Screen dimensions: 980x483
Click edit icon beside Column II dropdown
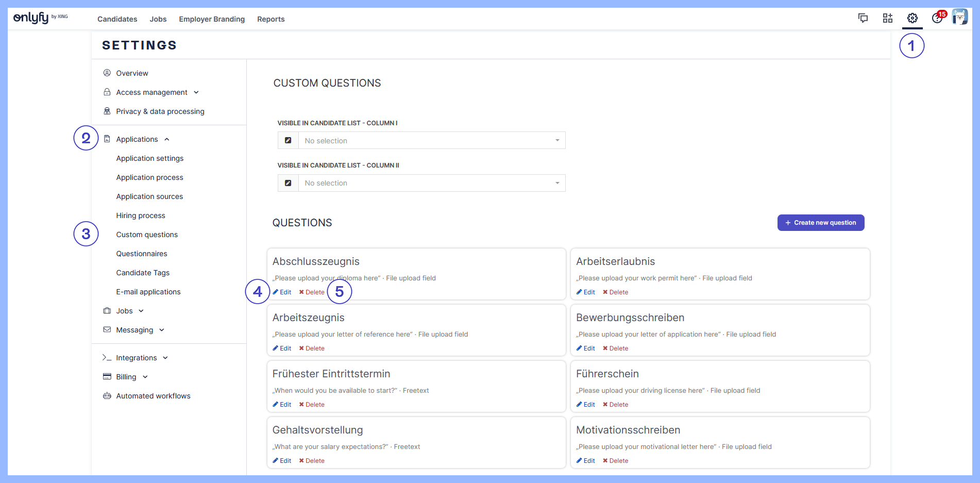tap(288, 183)
